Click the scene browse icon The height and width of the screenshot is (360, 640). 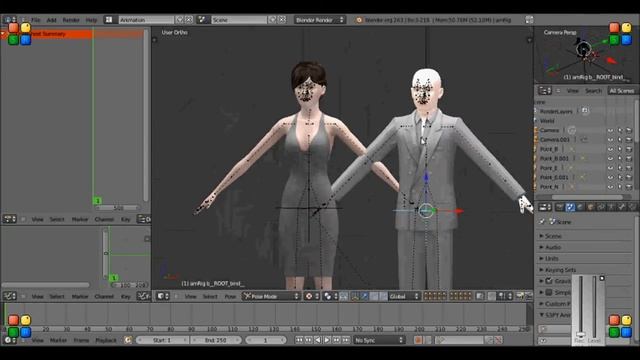202,20
